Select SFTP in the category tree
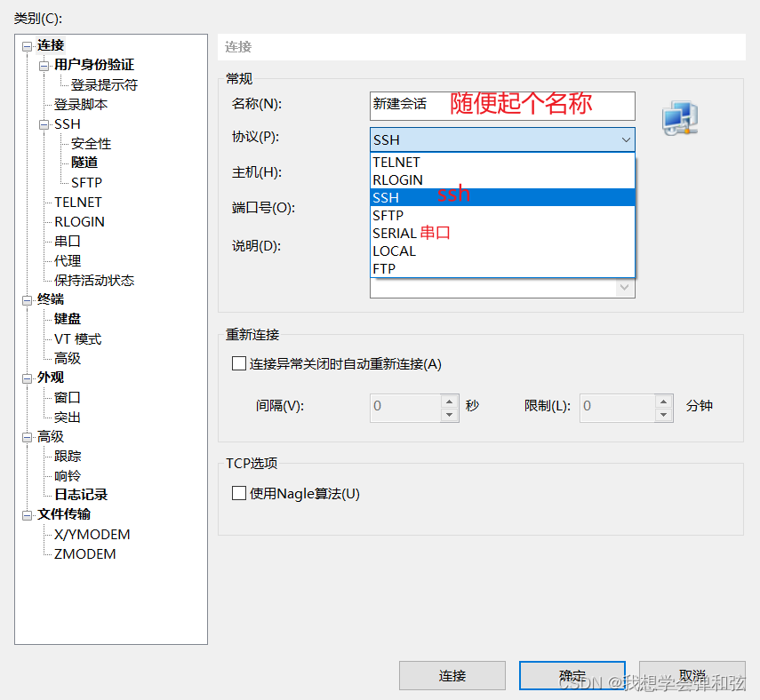This screenshot has width=760, height=700. tap(87, 183)
